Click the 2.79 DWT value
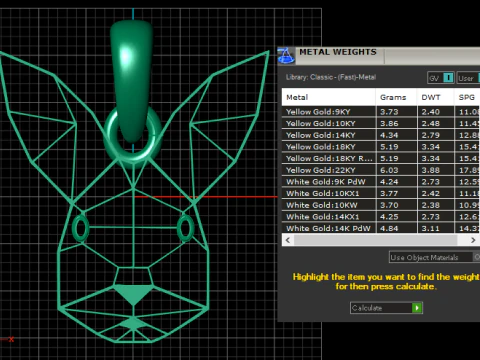 (x=431, y=135)
